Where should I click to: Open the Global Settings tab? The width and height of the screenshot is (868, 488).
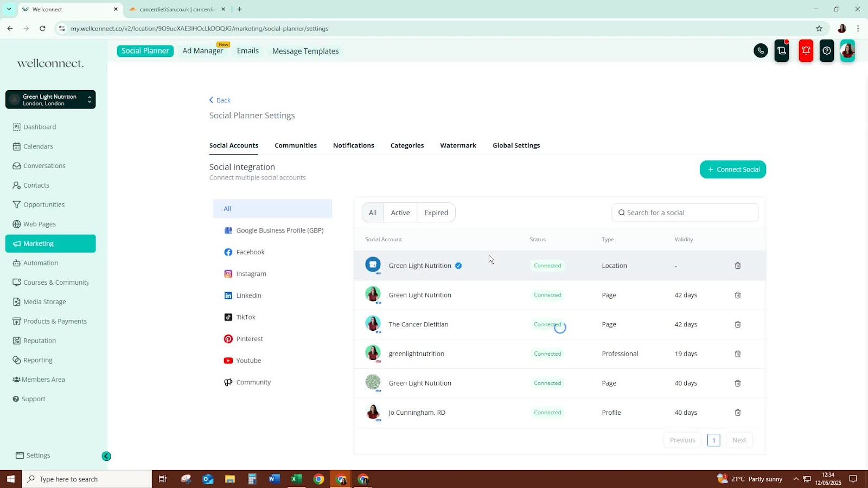click(x=516, y=145)
